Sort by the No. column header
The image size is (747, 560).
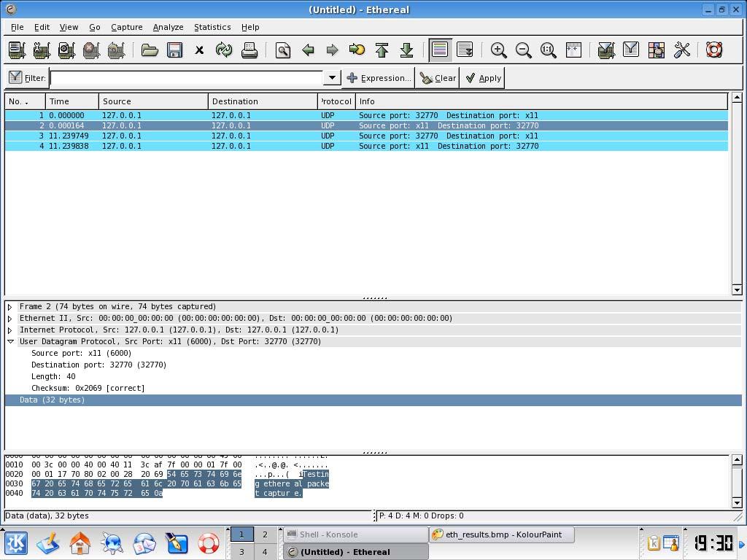[x=26, y=101]
